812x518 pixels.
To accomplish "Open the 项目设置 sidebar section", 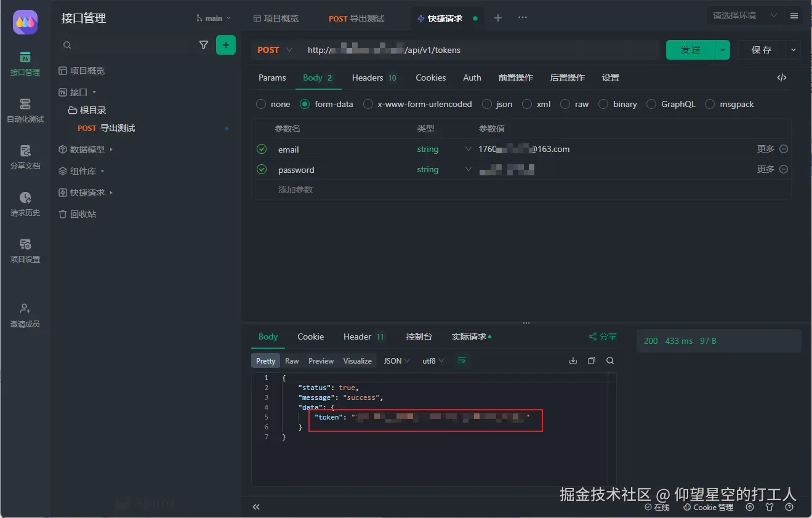I will coord(25,251).
